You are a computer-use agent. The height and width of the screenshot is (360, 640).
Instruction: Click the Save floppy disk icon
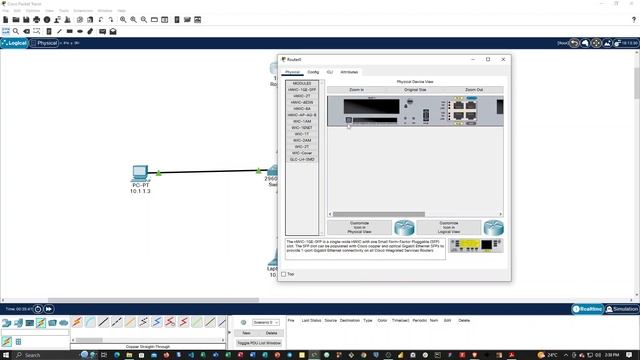pyautogui.click(x=26, y=20)
